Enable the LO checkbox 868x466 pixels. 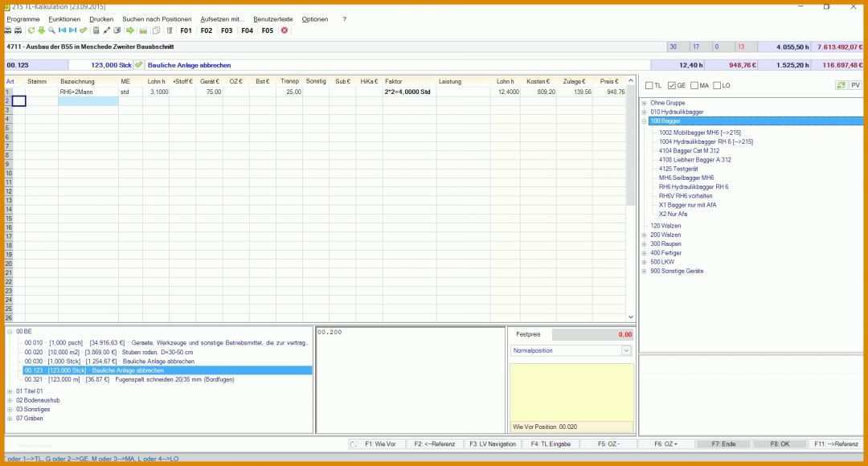(717, 85)
